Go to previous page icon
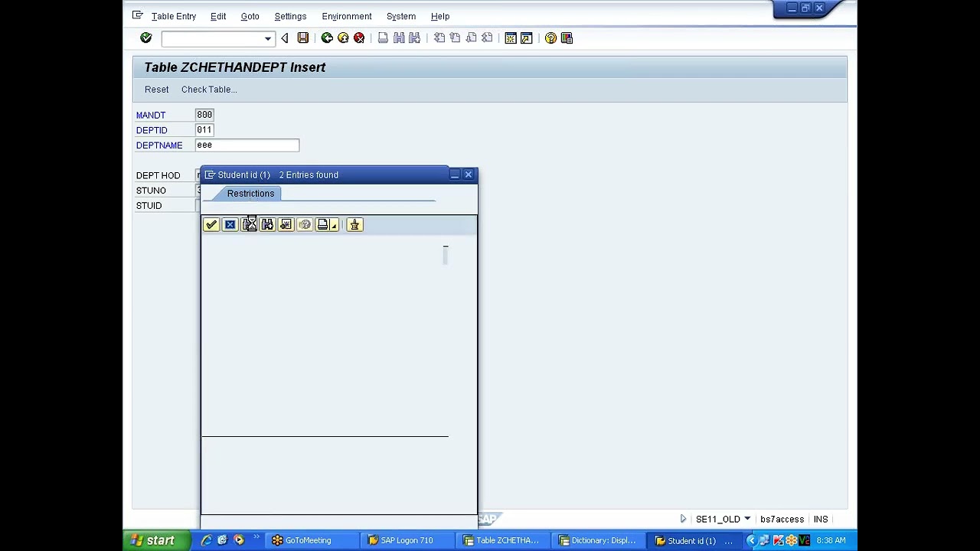 tap(455, 38)
